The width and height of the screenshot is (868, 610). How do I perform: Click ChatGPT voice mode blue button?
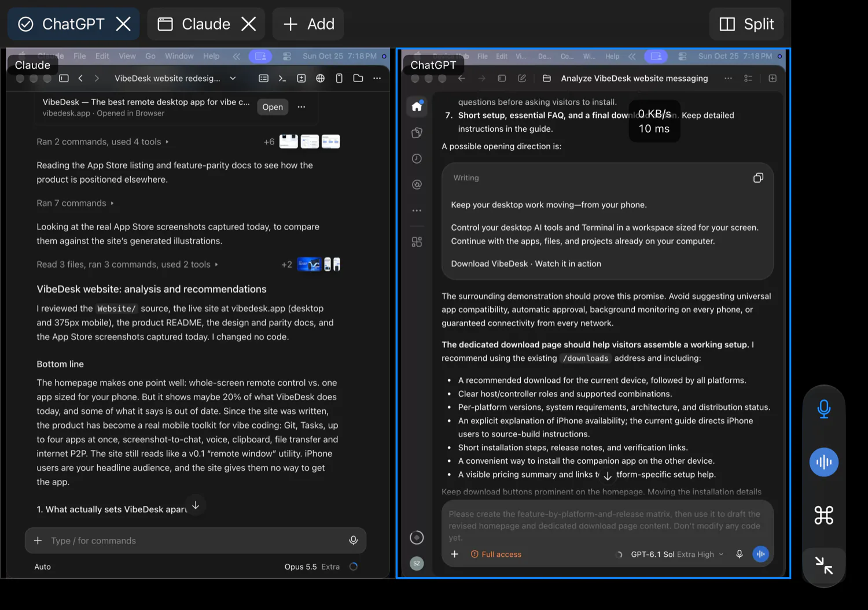point(761,554)
